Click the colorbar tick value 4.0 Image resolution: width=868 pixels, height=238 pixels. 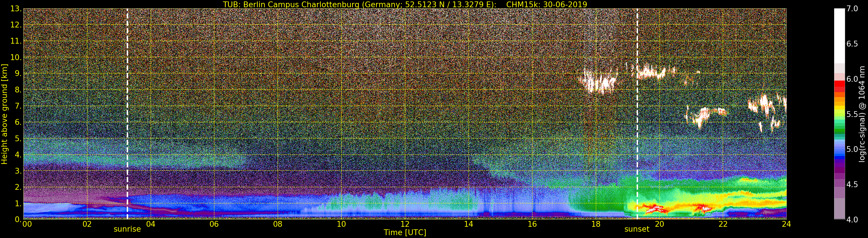click(852, 220)
